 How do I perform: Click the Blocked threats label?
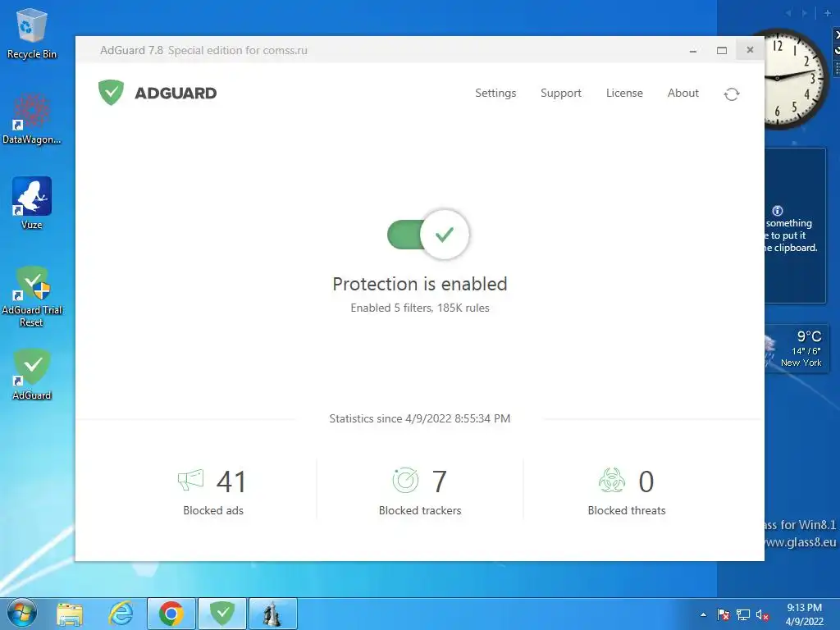(x=627, y=510)
